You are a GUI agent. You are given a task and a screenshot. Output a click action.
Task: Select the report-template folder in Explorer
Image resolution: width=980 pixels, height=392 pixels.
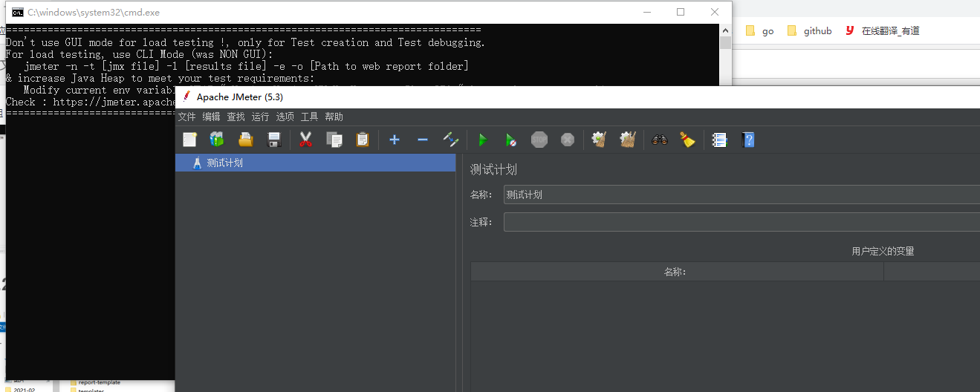[x=94, y=382]
